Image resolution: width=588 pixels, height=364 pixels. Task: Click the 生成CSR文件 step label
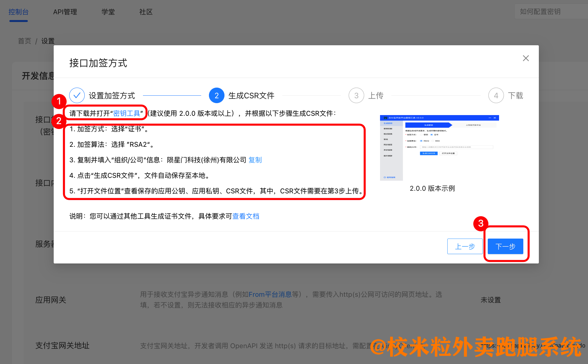pos(251,96)
